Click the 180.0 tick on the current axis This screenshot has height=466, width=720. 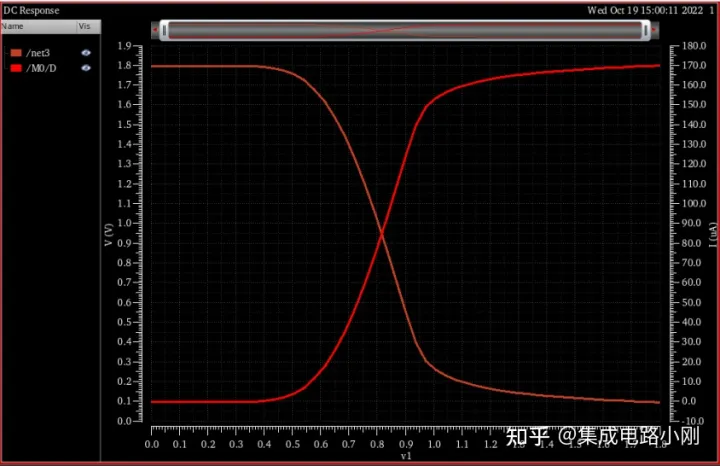coord(693,45)
